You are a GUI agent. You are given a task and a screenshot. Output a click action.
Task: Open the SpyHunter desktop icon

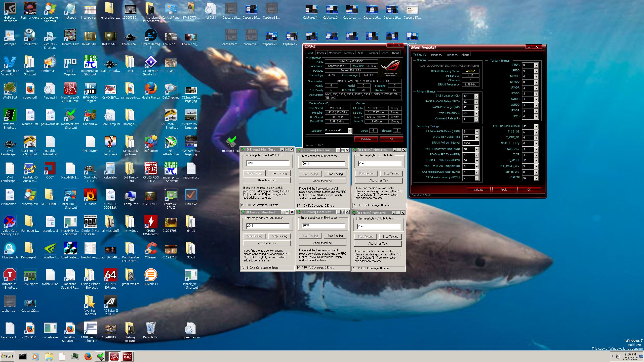30,38
